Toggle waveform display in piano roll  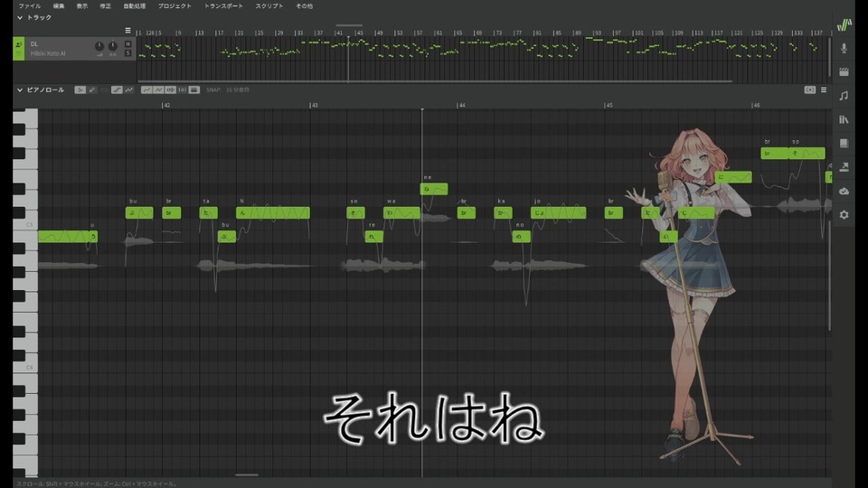tap(171, 89)
